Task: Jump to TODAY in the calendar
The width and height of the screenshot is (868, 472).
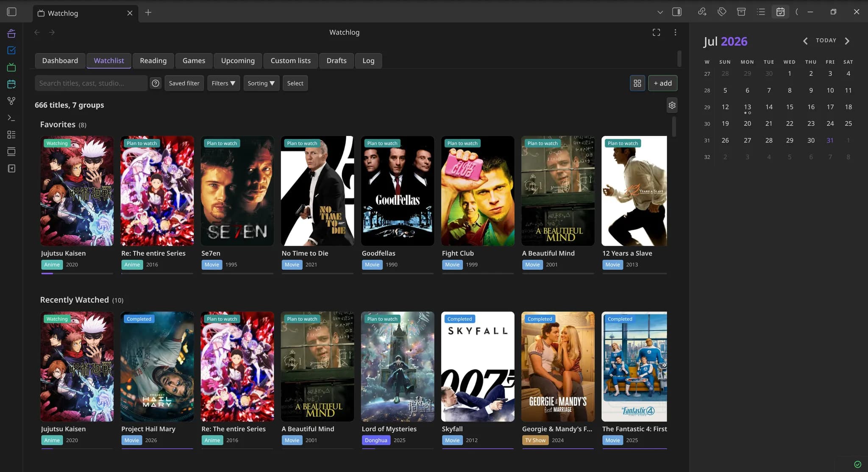Action: [x=826, y=40]
